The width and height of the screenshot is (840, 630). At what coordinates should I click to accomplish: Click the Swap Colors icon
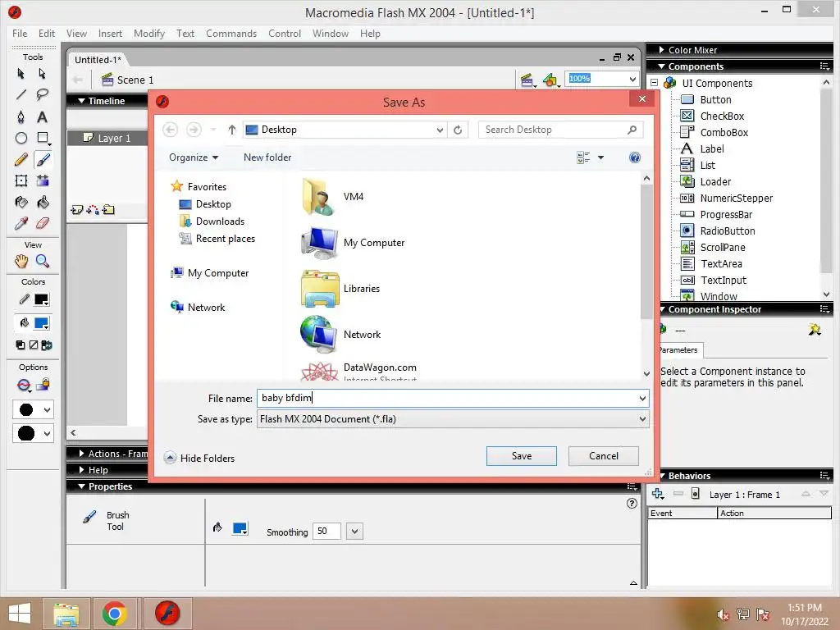47,345
